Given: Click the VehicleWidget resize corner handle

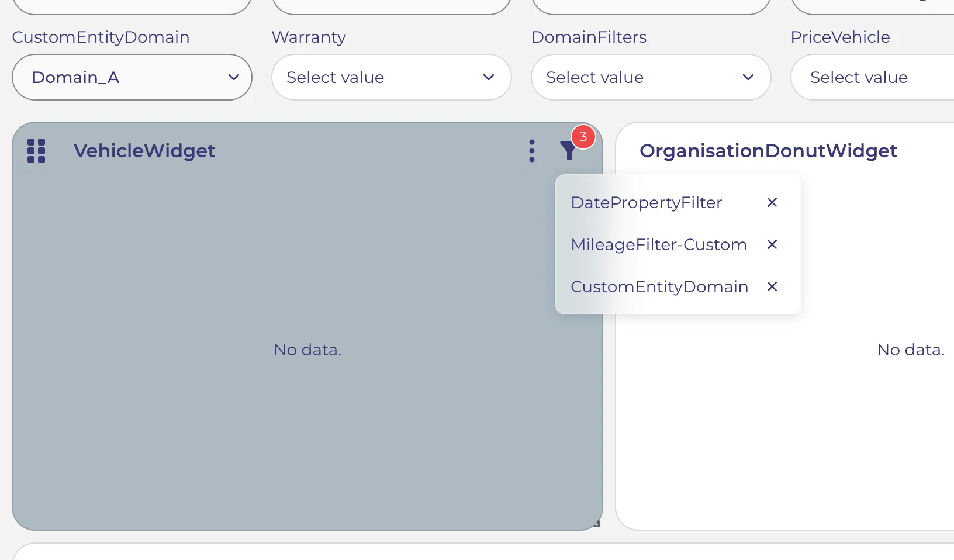Looking at the screenshot, I should tap(596, 524).
